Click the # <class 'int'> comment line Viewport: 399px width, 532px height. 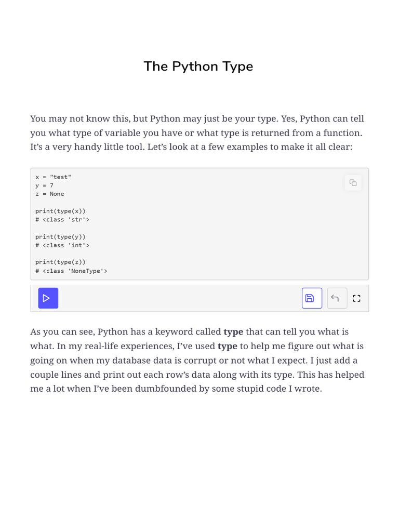click(x=62, y=245)
